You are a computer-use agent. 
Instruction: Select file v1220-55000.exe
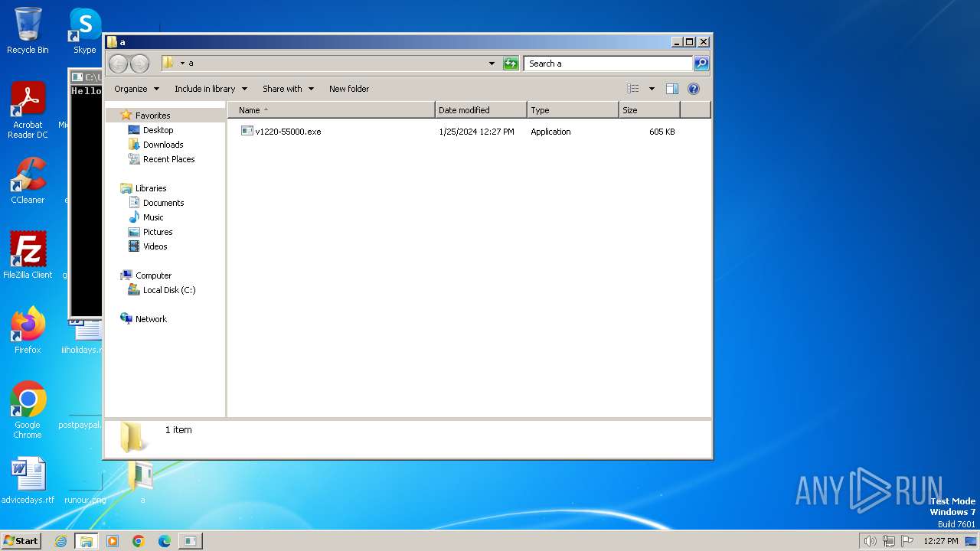pos(288,132)
